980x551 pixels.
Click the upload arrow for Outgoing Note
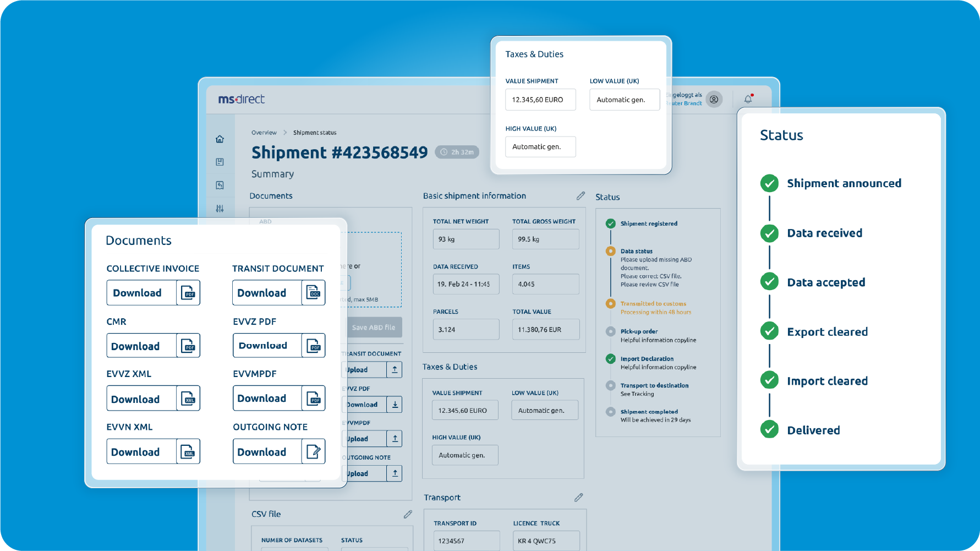tap(395, 473)
